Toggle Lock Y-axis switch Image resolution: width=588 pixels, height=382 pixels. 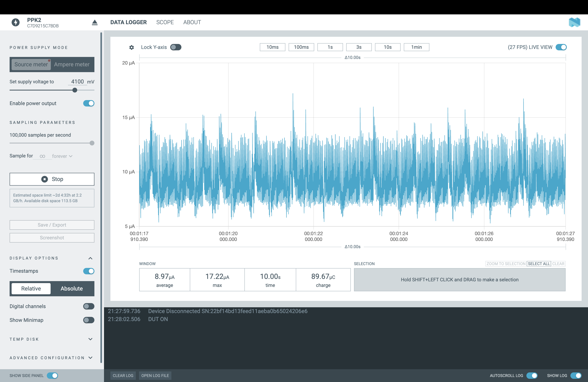(176, 47)
